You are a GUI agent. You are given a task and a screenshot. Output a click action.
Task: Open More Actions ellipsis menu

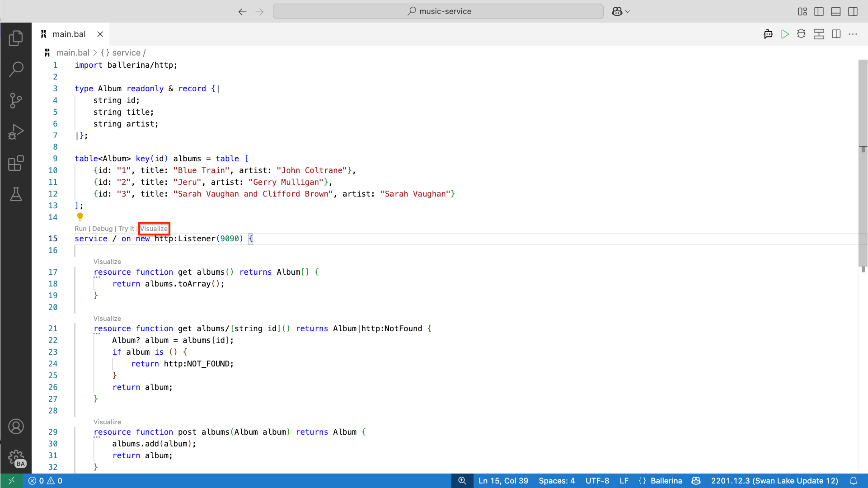coord(853,34)
